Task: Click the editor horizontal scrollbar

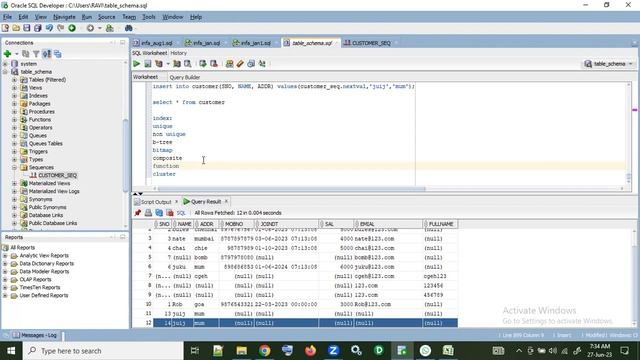Action: [291, 189]
